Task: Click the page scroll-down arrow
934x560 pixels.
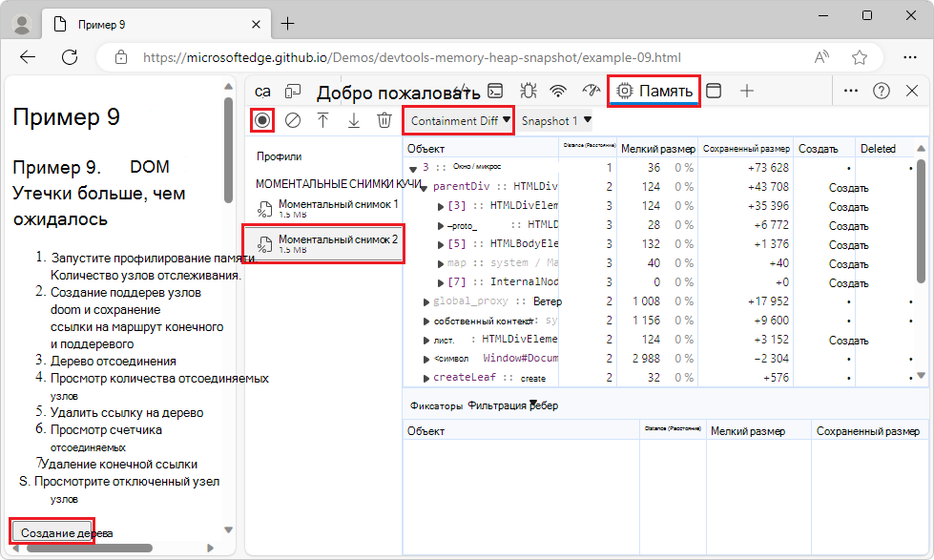Action: tap(228, 529)
